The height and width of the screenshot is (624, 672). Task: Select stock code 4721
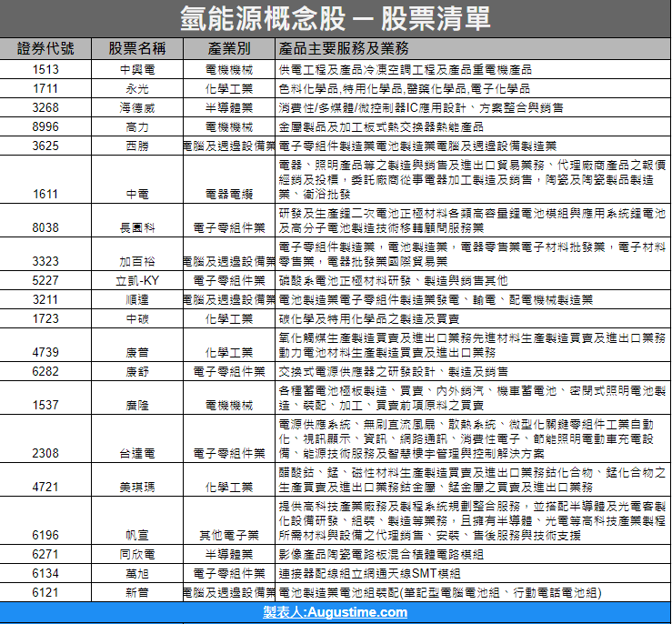click(45, 487)
